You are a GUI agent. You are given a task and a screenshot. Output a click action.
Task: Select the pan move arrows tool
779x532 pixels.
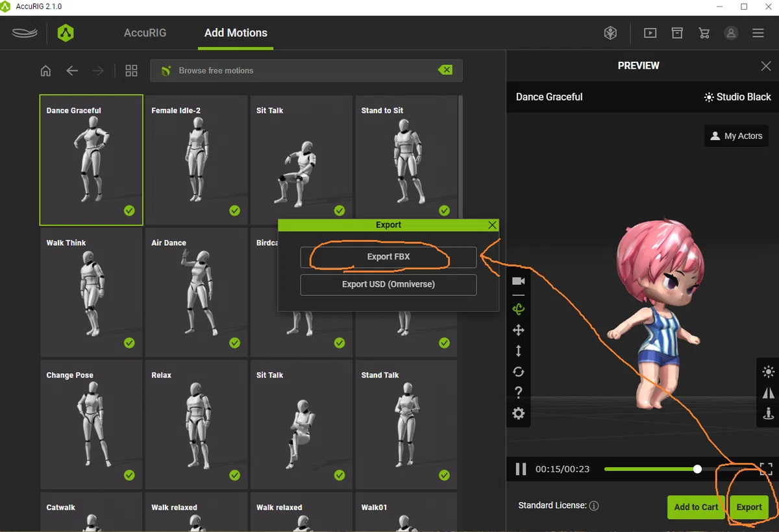[518, 330]
